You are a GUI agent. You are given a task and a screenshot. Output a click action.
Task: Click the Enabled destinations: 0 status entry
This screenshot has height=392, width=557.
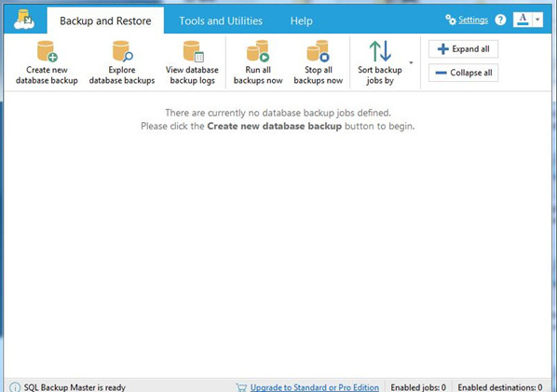[500, 387]
